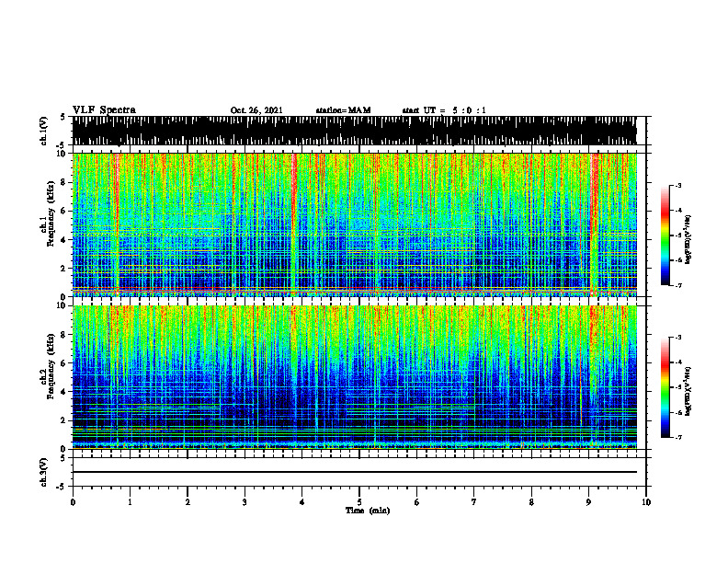Click the ch.1 voltage waveform panel
The width and height of the screenshot is (728, 563).
[354, 131]
